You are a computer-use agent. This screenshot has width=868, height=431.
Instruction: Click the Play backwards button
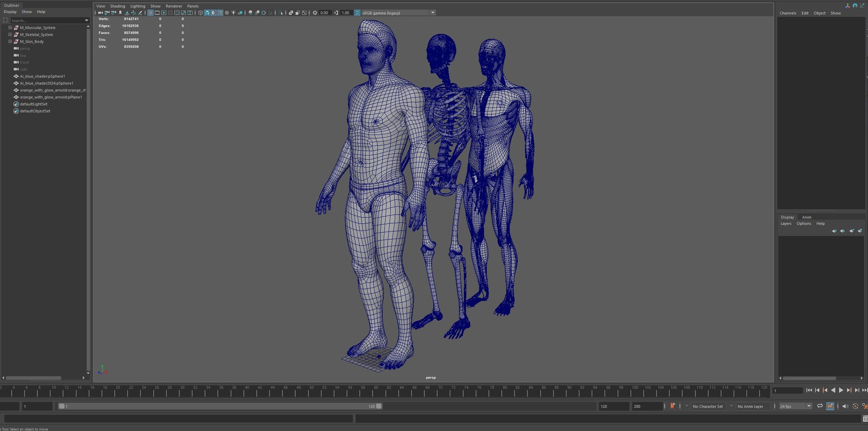tap(833, 390)
